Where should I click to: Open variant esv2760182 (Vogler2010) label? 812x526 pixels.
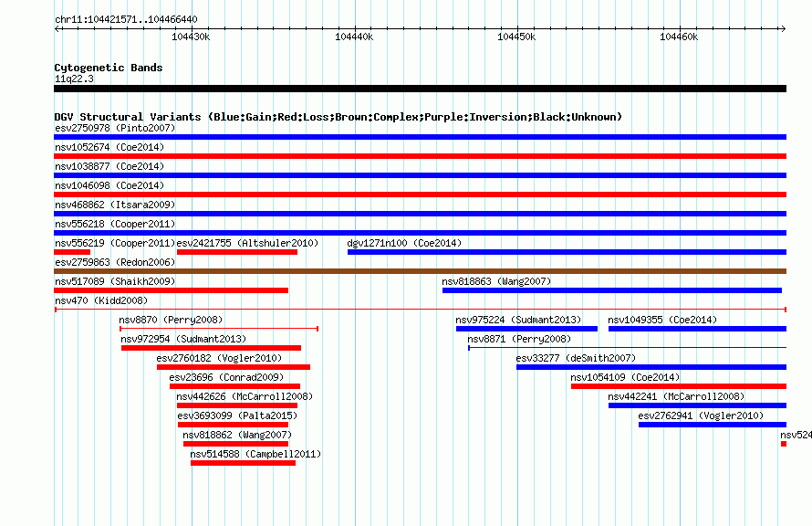[219, 358]
